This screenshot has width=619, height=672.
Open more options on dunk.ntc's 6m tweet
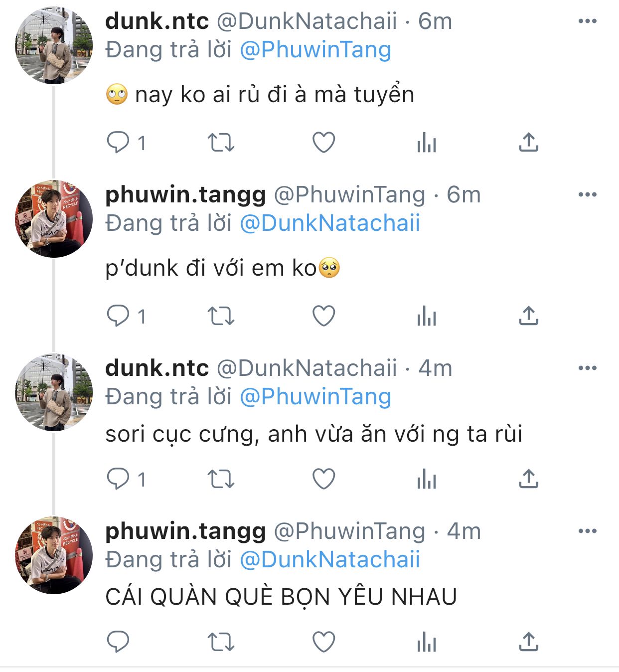(587, 21)
